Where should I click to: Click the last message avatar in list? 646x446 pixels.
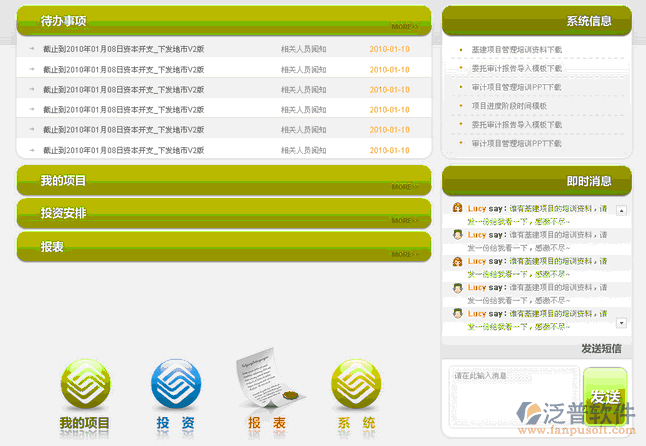click(458, 313)
